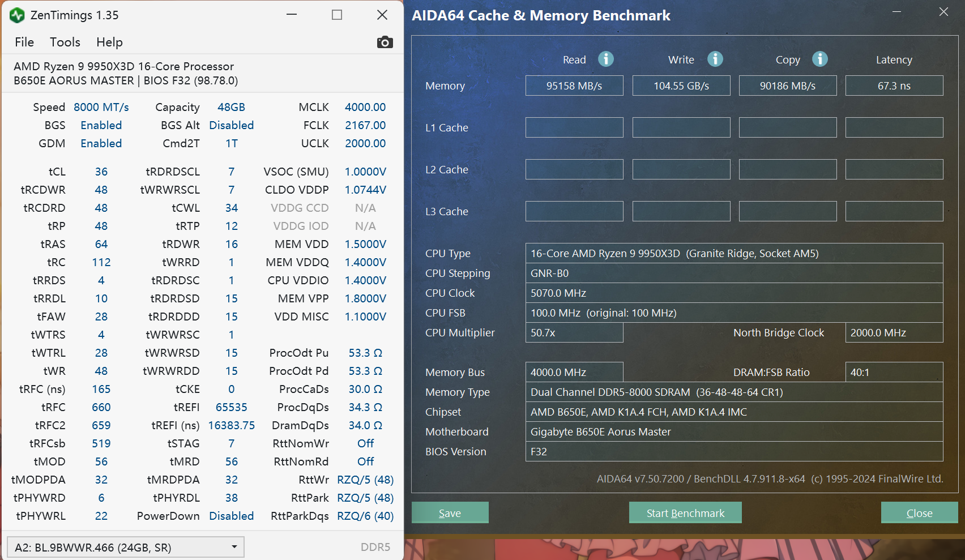Minimize the AIDA64 benchmark window
This screenshot has width=965, height=560.
tap(896, 12)
